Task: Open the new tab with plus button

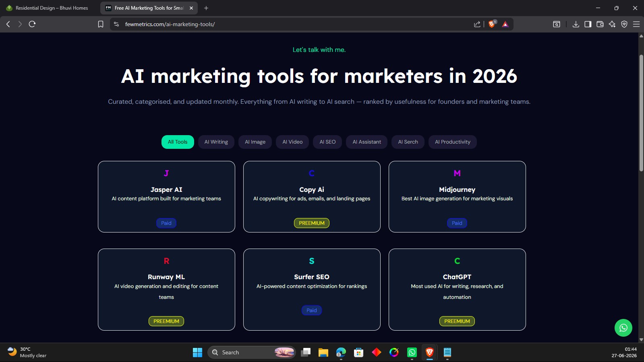Action: coord(206,8)
